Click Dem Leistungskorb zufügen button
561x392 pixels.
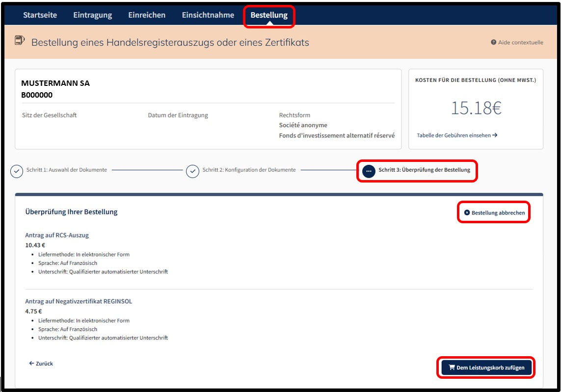486,367
